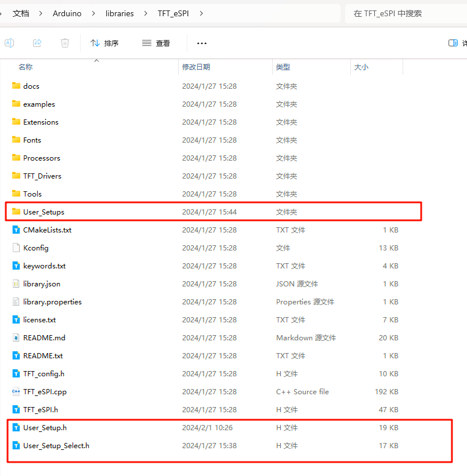Click the Fonts folder icon

(16, 140)
